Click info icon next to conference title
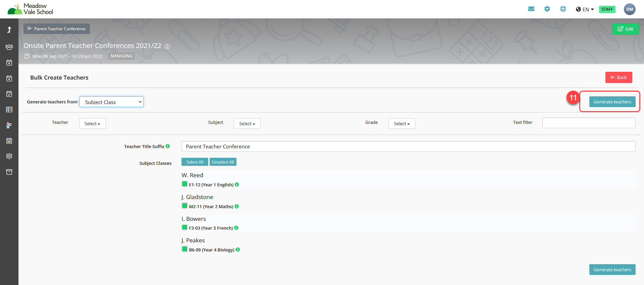The width and height of the screenshot is (644, 285). click(x=167, y=46)
